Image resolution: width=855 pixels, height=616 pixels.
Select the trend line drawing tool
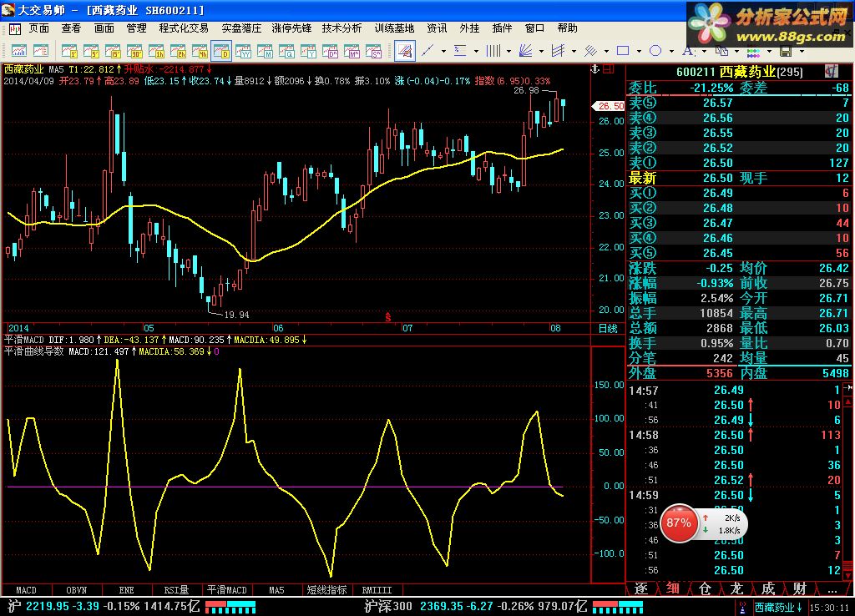[x=428, y=51]
